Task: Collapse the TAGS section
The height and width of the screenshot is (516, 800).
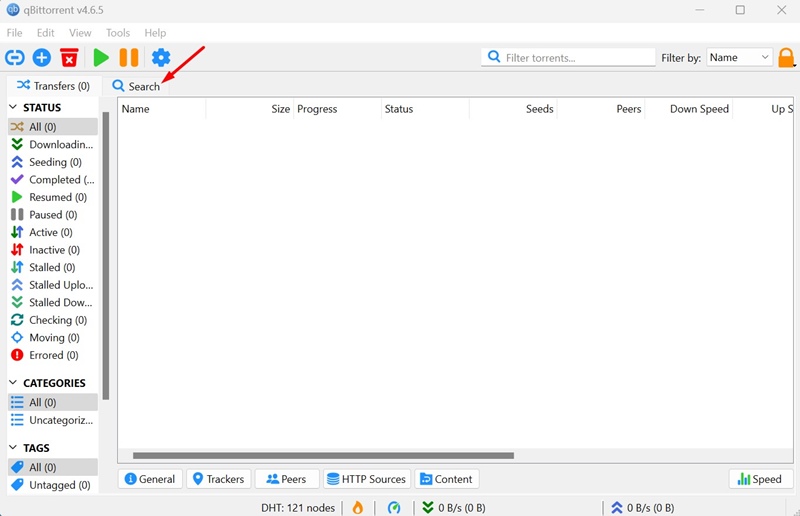Action: [13, 447]
